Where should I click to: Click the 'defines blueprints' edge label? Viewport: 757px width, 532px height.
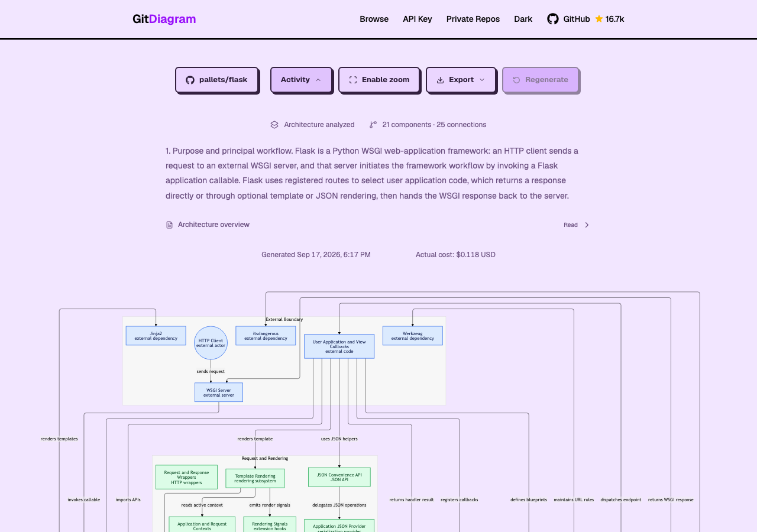pos(529,499)
